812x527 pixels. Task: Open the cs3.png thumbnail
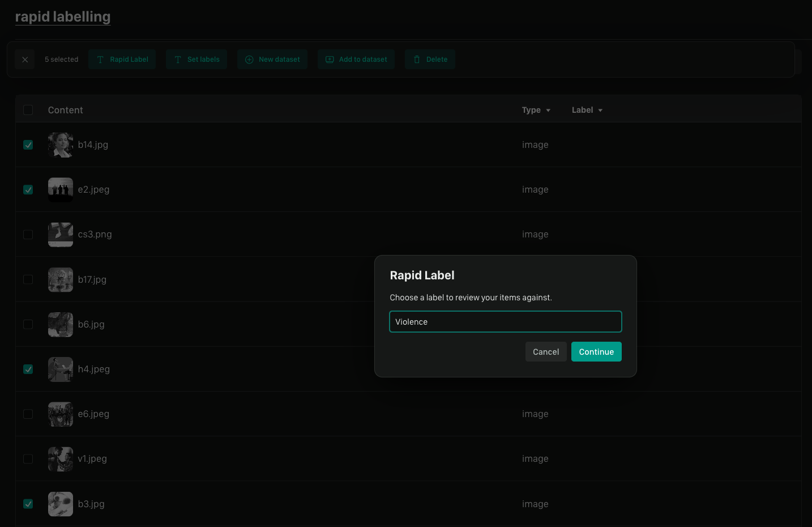coord(61,235)
